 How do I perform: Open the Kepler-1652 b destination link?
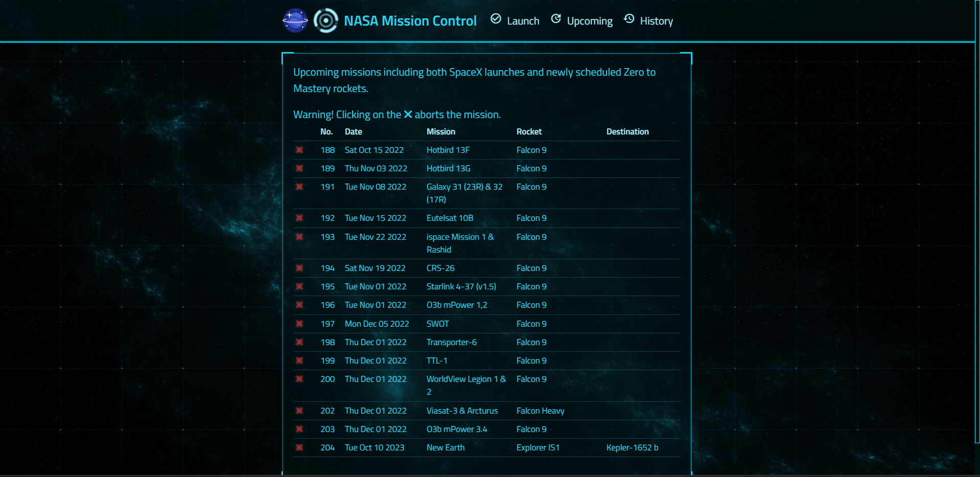click(x=633, y=447)
